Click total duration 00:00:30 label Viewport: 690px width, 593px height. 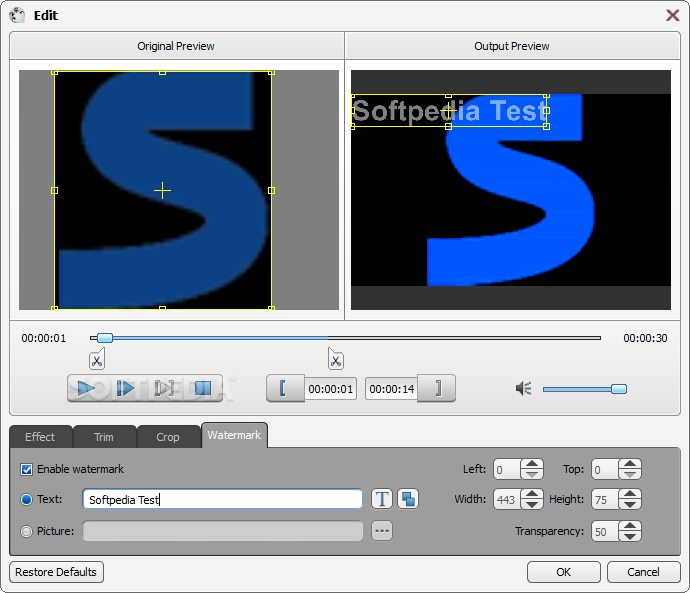[645, 338]
